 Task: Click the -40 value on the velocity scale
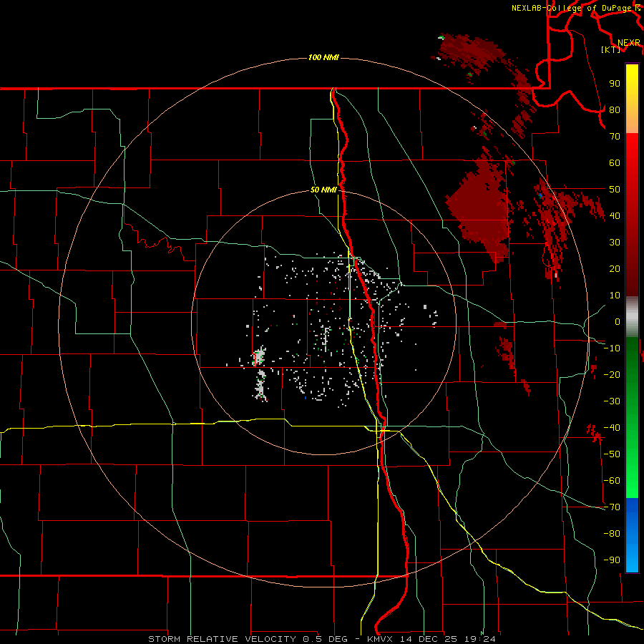(612, 428)
